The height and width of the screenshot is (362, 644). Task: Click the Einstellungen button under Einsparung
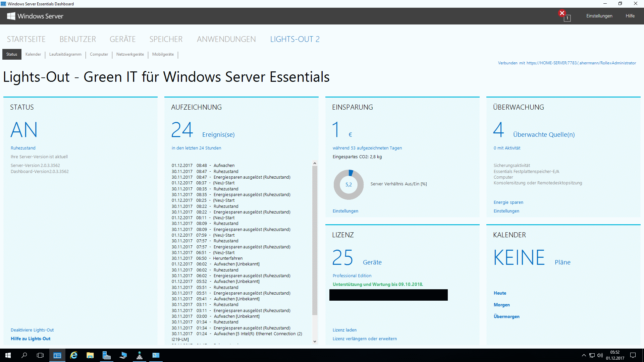coord(345,210)
